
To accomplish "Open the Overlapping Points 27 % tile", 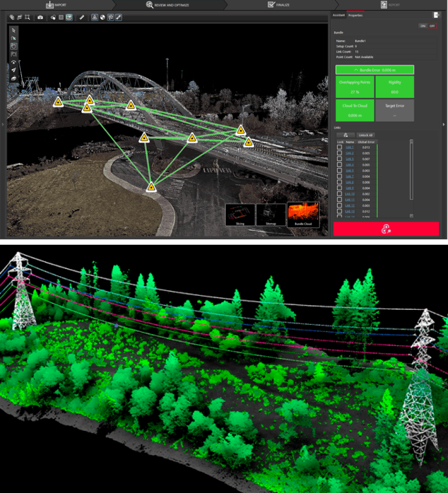I will tap(354, 87).
